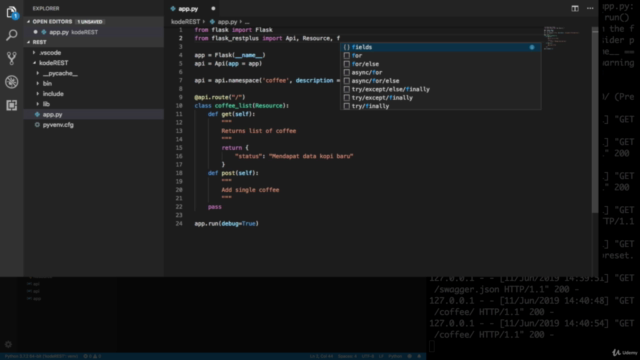This screenshot has height=360, width=640.
Task: Click the UTF-8 encoding status entry
Action: [368, 356]
